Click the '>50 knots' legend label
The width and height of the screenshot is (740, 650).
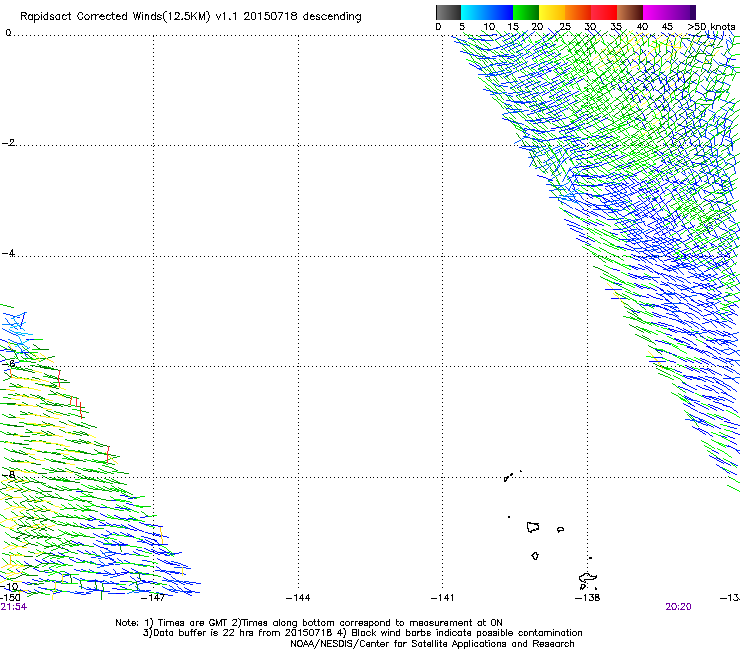click(x=711, y=27)
